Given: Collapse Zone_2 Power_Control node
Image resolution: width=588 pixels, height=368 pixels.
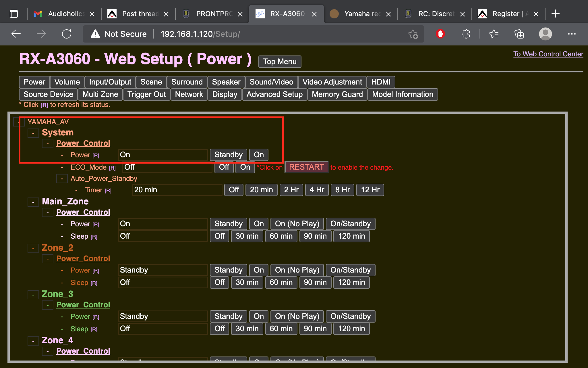Looking at the screenshot, I should pos(48,259).
